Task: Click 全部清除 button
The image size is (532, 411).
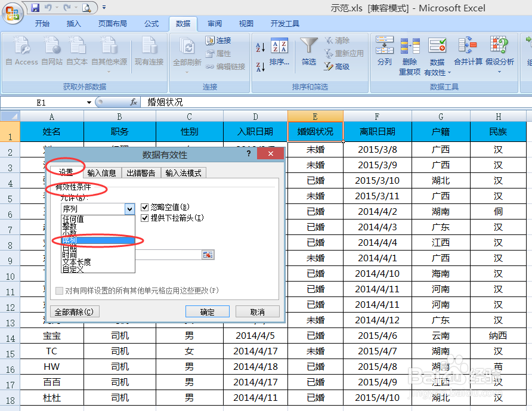Action: pos(75,311)
